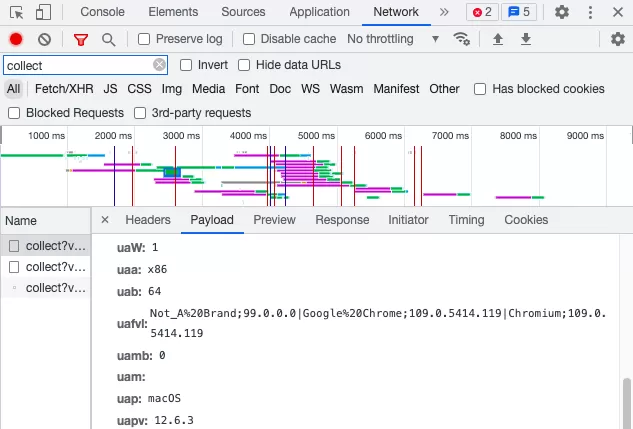Enable Preserve log checkbox

144,39
